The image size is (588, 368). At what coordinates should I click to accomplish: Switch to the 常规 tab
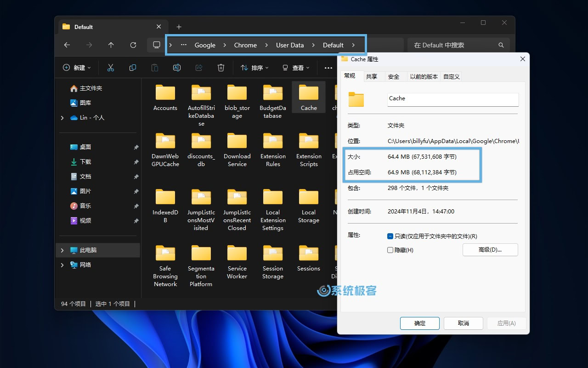pos(350,76)
